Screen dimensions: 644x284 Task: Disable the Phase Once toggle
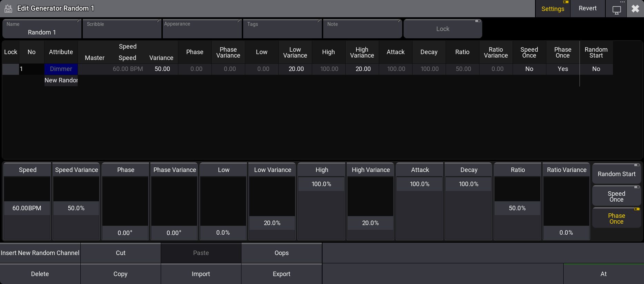[x=616, y=219]
